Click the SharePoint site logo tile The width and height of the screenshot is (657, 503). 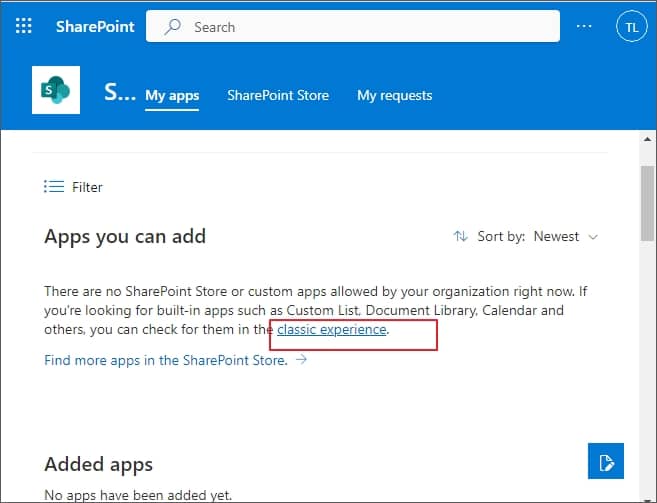(56, 90)
